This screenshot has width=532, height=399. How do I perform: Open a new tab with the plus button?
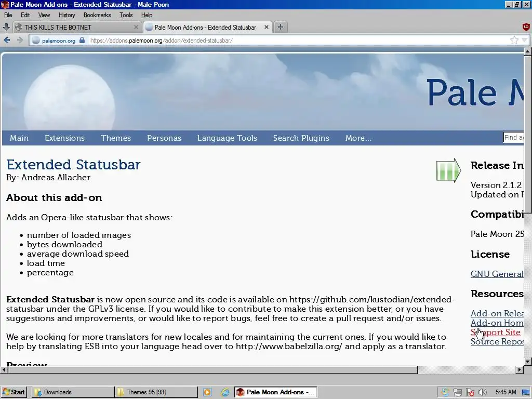pyautogui.click(x=280, y=27)
